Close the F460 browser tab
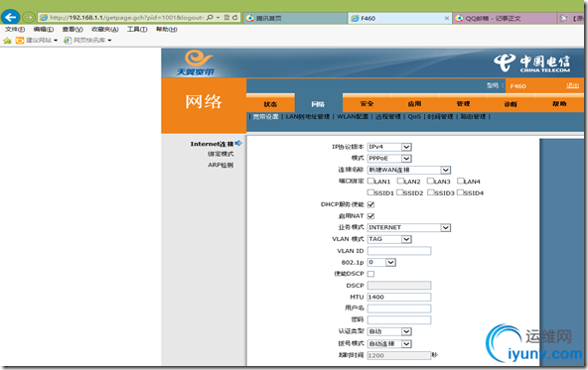The width and height of the screenshot is (588, 370). (x=447, y=18)
